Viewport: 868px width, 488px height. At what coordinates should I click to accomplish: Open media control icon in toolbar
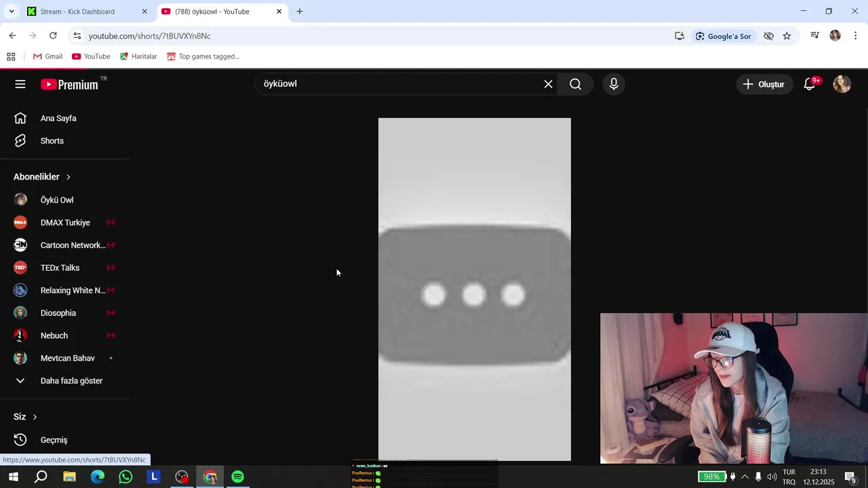[815, 36]
